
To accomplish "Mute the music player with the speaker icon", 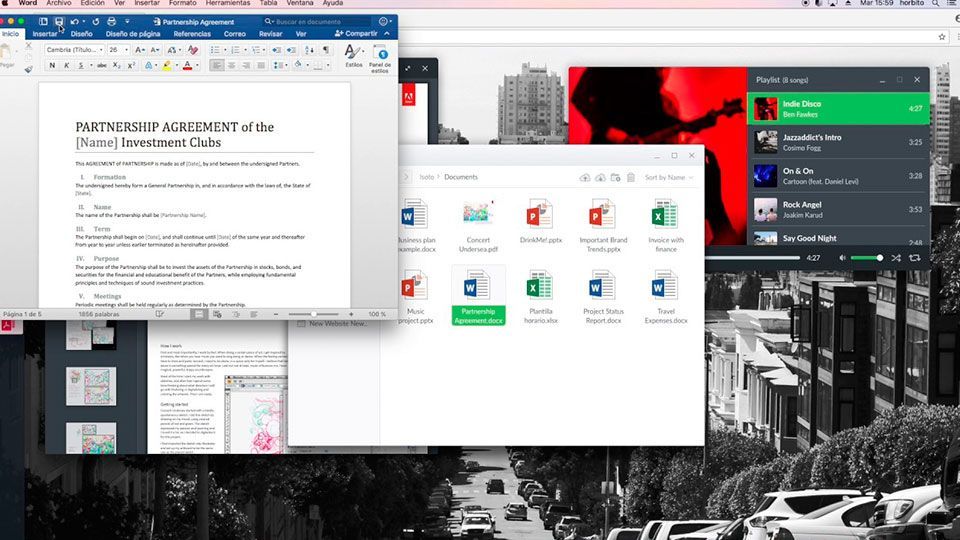I will pos(842,258).
